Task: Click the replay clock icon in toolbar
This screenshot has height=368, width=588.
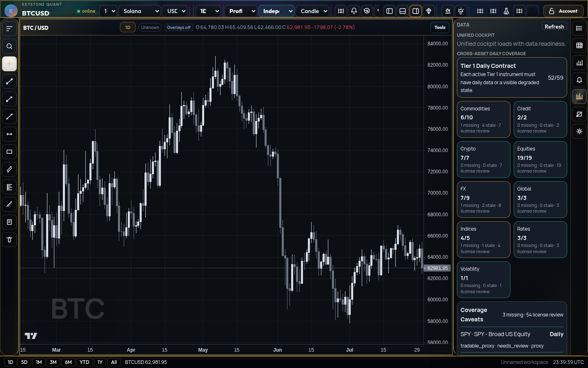Action: click(x=367, y=11)
